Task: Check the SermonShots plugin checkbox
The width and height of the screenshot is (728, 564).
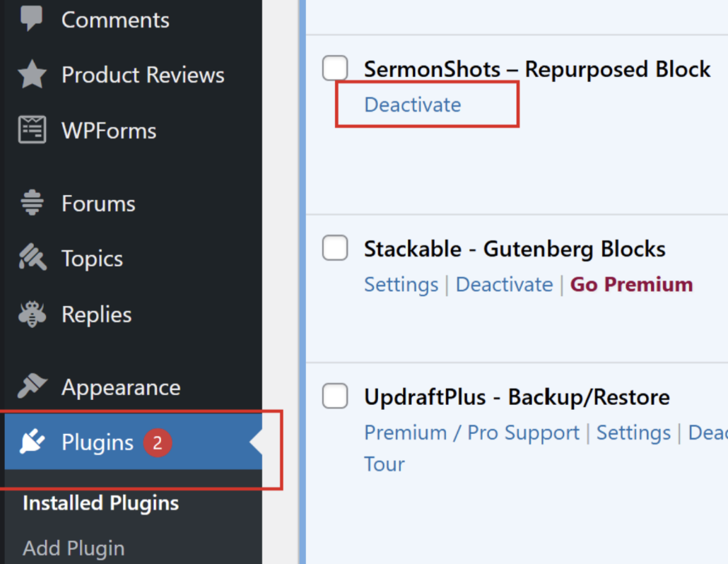Action: coord(335,69)
